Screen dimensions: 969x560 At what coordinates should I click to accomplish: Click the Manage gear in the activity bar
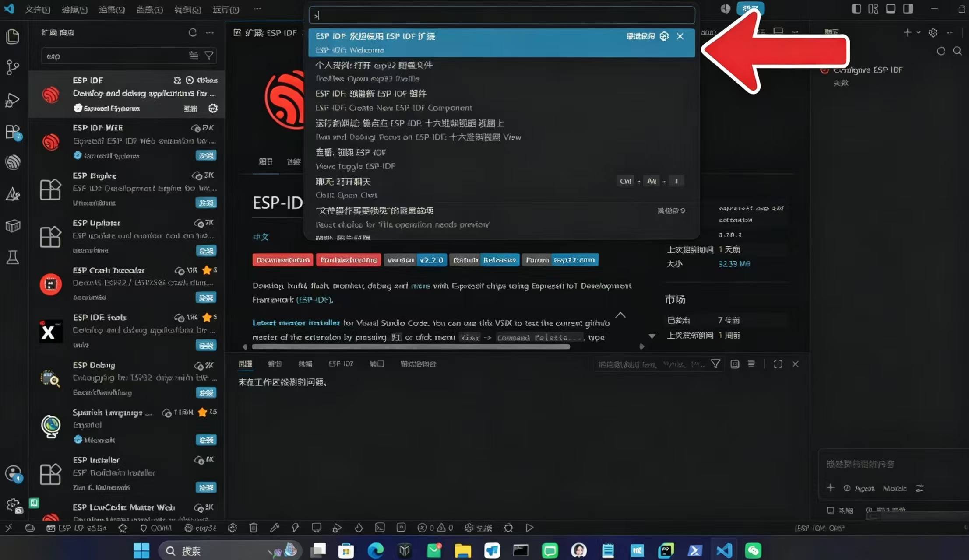(14, 505)
